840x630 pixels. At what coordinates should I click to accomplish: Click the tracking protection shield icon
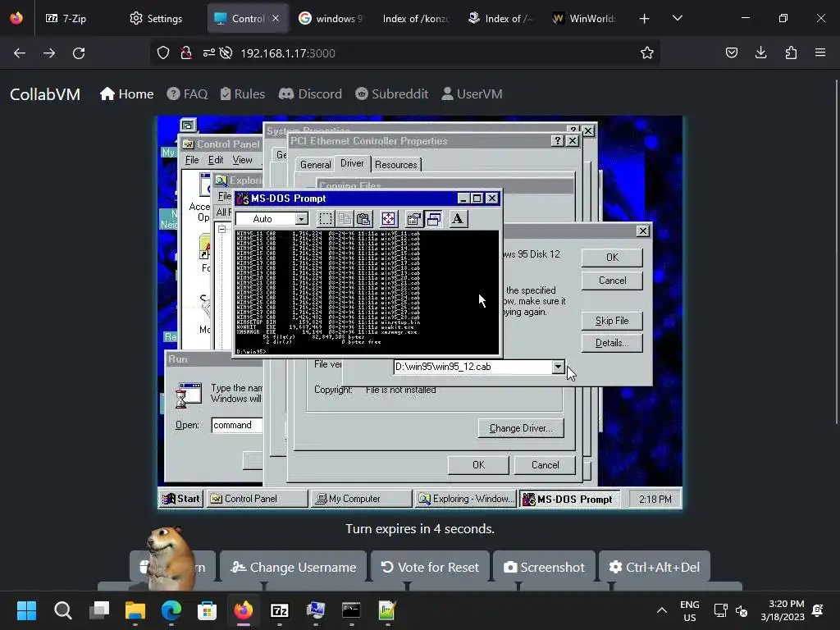(x=163, y=52)
